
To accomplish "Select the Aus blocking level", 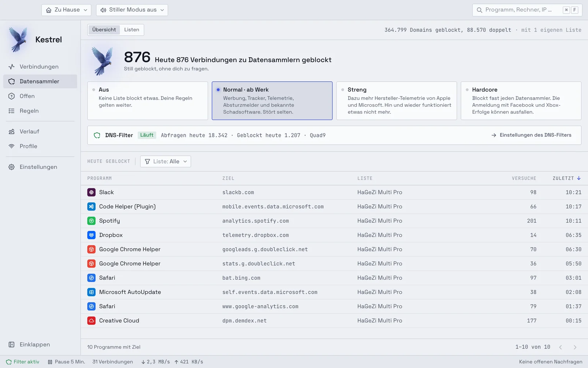I will [x=148, y=101].
